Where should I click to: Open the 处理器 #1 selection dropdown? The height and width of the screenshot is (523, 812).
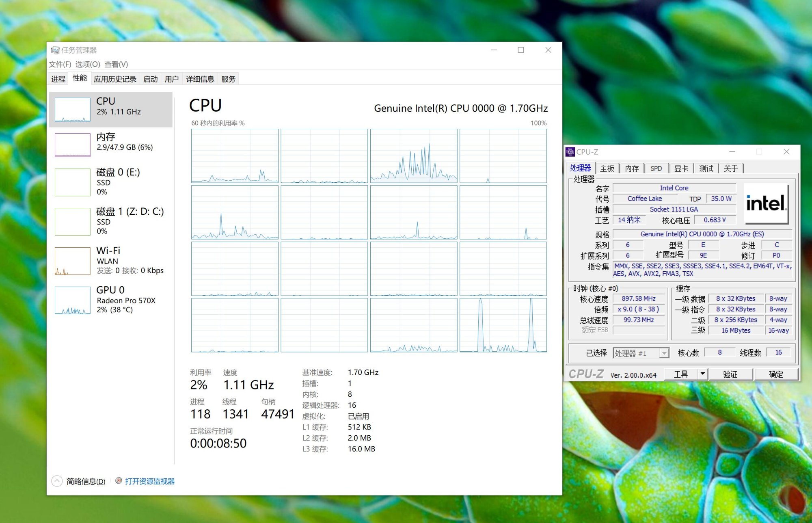(664, 353)
